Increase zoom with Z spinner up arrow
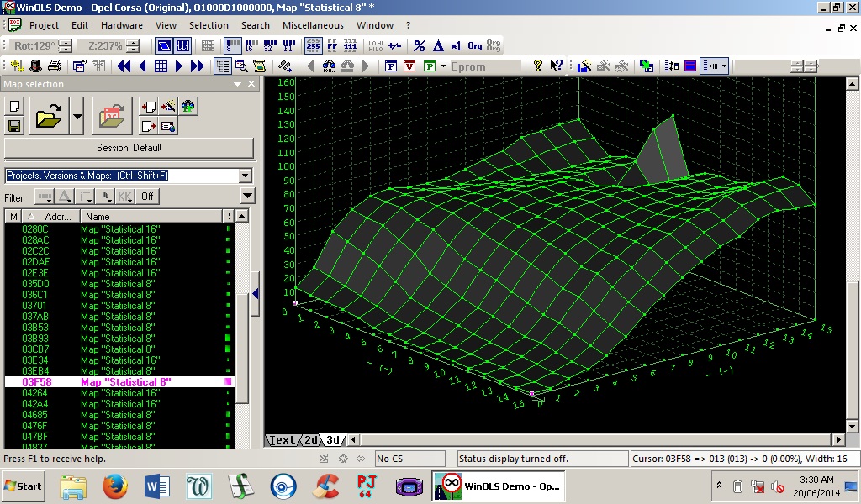Image resolution: width=861 pixels, height=504 pixels. coord(132,43)
